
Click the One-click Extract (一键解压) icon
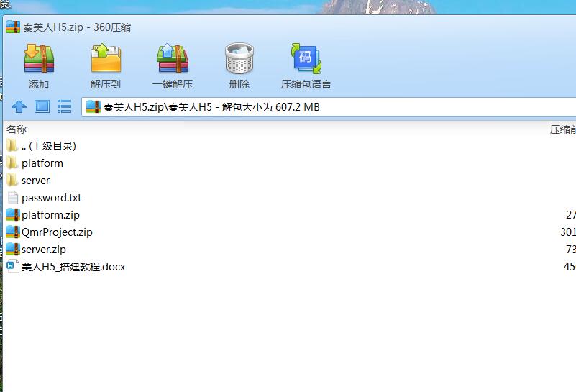(173, 59)
